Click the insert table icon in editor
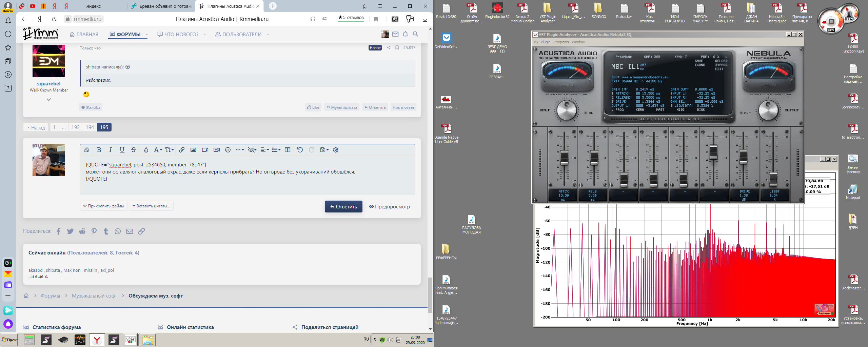 coord(288,150)
